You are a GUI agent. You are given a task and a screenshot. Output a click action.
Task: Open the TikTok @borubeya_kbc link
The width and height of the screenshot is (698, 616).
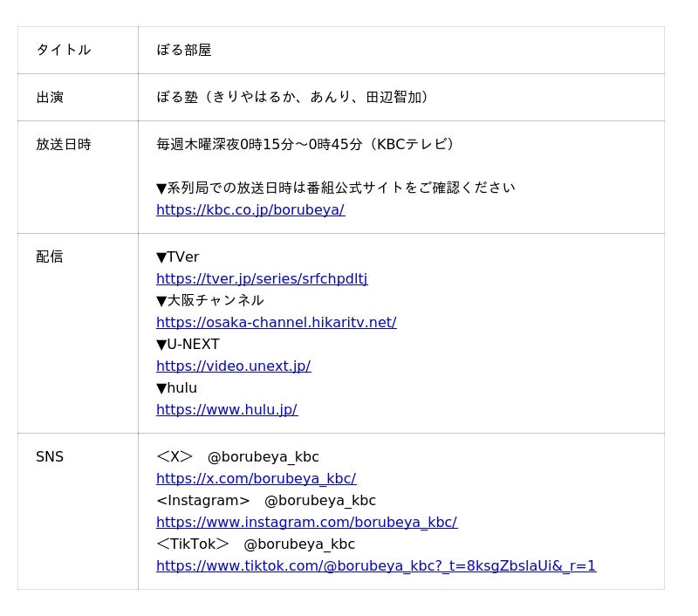[375, 565]
